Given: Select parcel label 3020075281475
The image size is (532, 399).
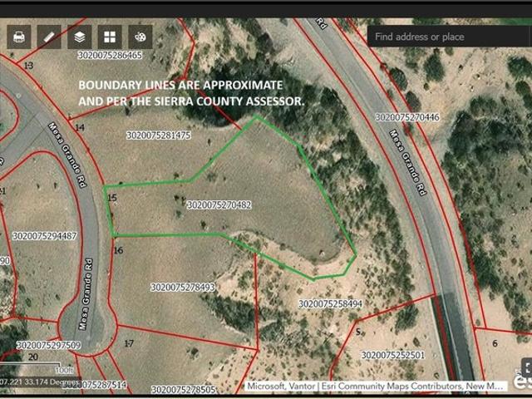Looking at the screenshot, I should (x=159, y=135).
